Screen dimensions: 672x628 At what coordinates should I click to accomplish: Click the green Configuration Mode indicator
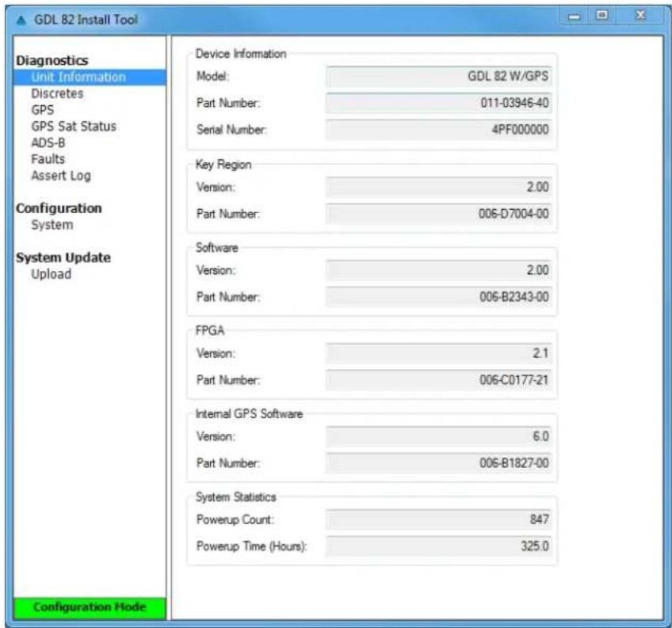90,608
